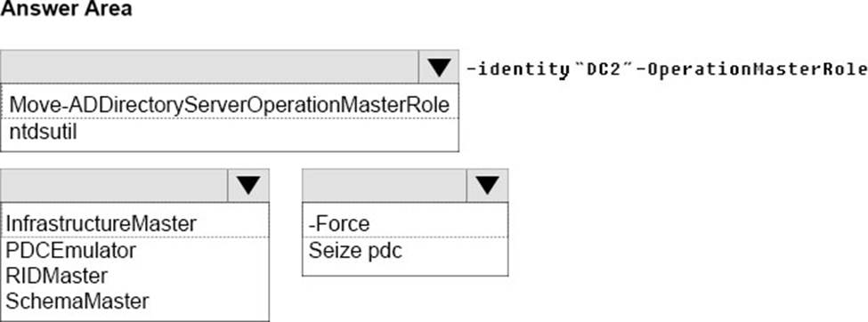This screenshot has width=868, height=322.
Task: Click the "DC2" value text
Action: point(605,69)
